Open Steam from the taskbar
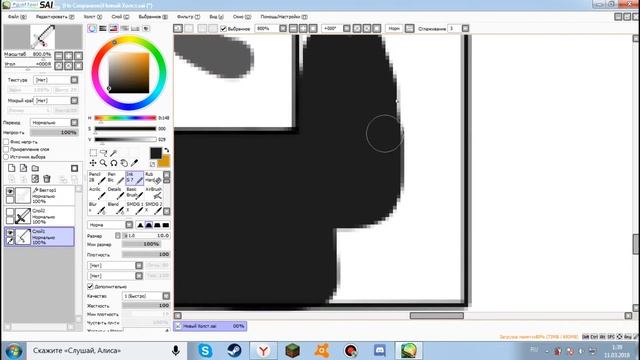The height and width of the screenshot is (360, 640). tap(234, 350)
